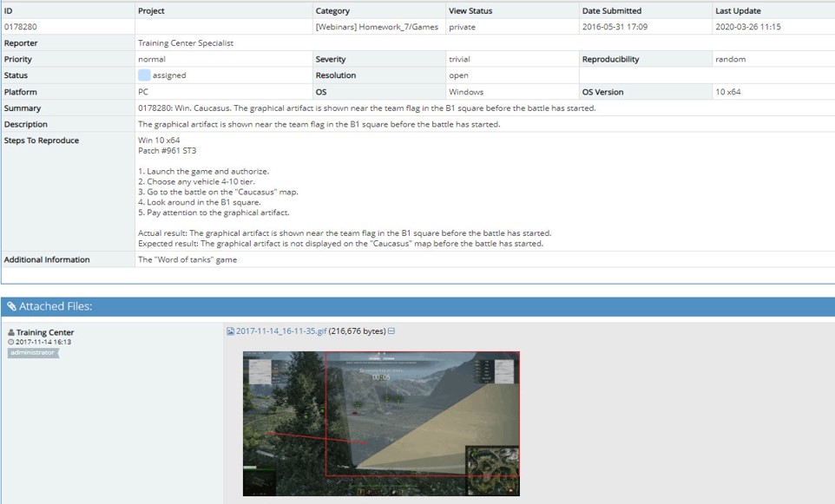835x504 pixels.
Task: Select the view status value private
Action: [x=463, y=27]
